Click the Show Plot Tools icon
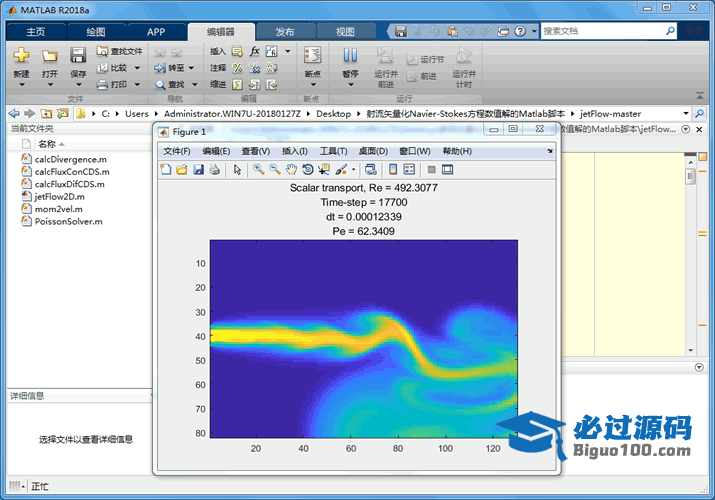 448,170
